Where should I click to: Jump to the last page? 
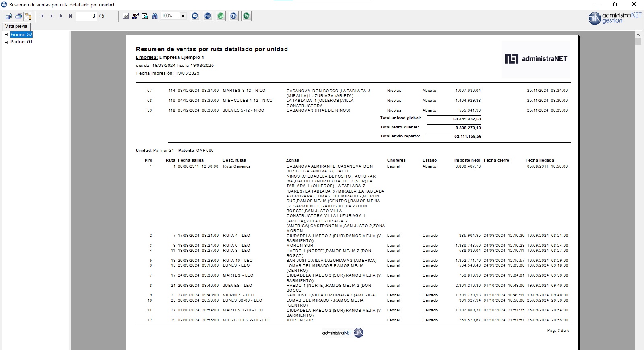(x=70, y=16)
